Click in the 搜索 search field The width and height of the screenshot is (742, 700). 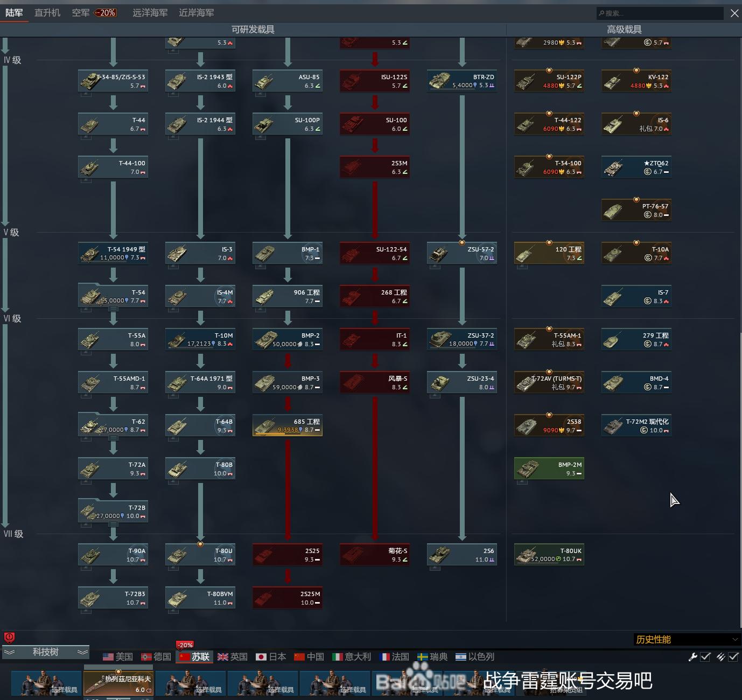pyautogui.click(x=660, y=13)
